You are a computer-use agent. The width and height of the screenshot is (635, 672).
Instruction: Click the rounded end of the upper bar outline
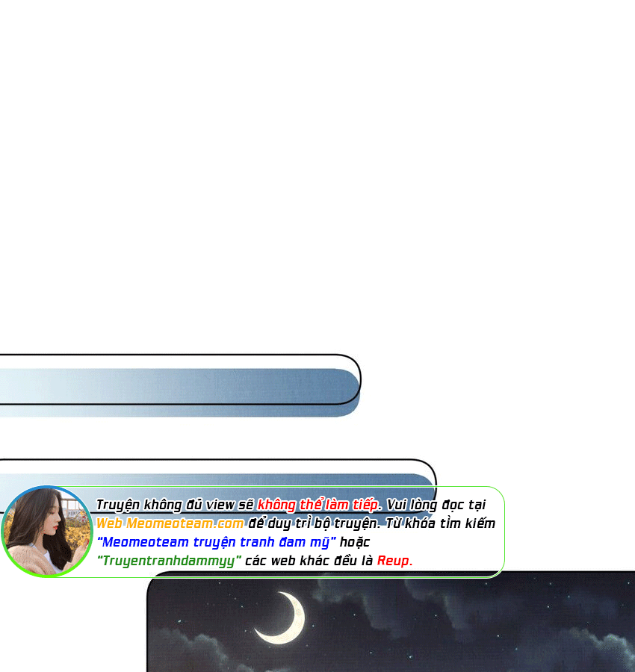point(357,379)
